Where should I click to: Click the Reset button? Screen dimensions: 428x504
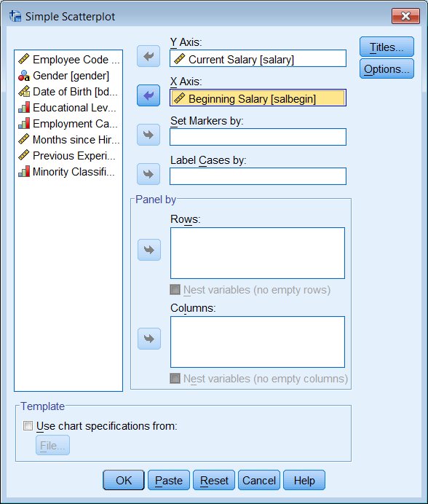[214, 480]
